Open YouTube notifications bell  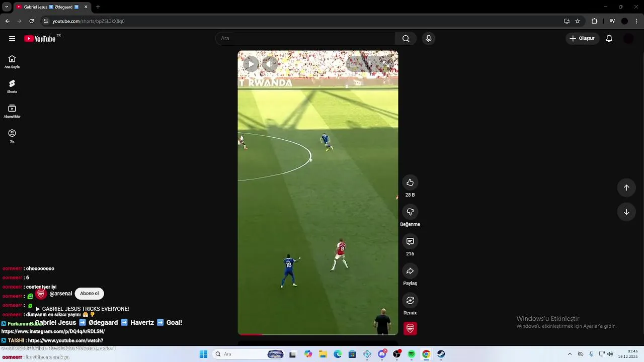[609, 39]
